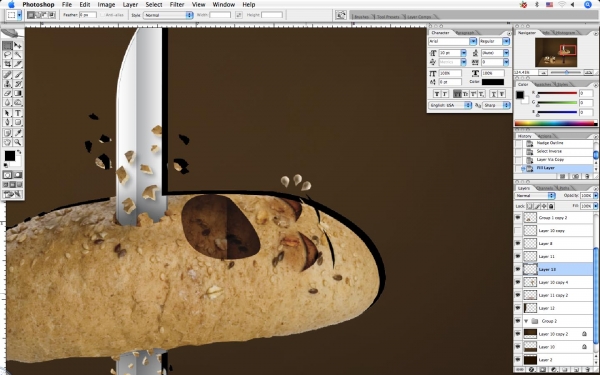Select the Dodge tool
Viewport: 600px width, 375px height.
coord(18,102)
